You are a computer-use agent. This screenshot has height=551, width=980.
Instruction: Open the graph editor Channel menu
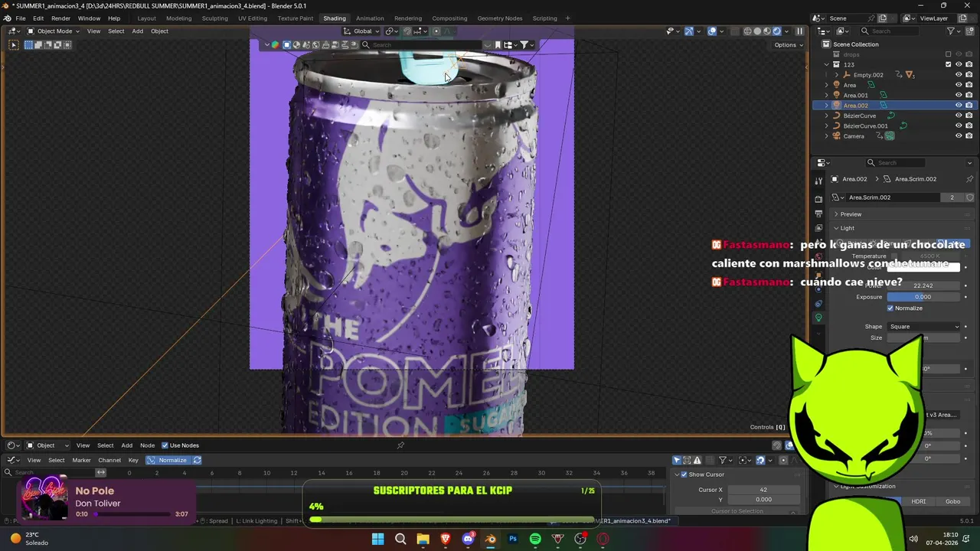point(109,461)
